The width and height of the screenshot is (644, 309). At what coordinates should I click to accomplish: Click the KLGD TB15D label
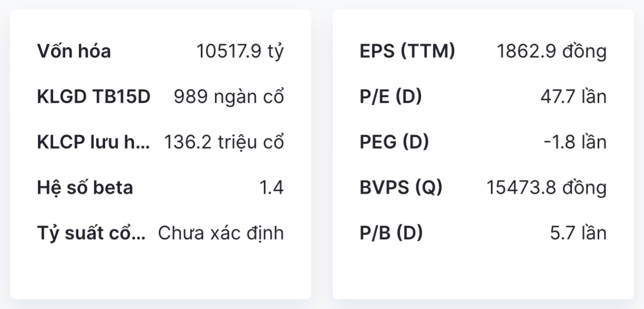tap(94, 97)
